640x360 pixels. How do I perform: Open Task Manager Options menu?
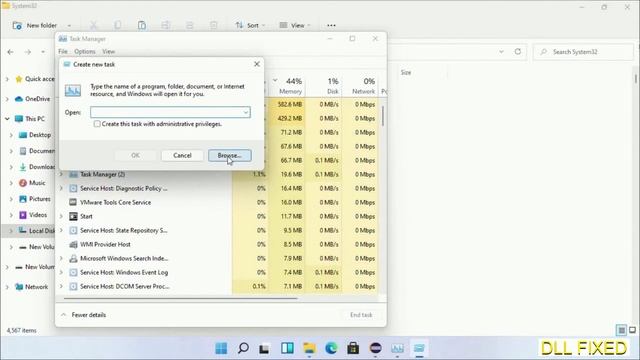(85, 51)
